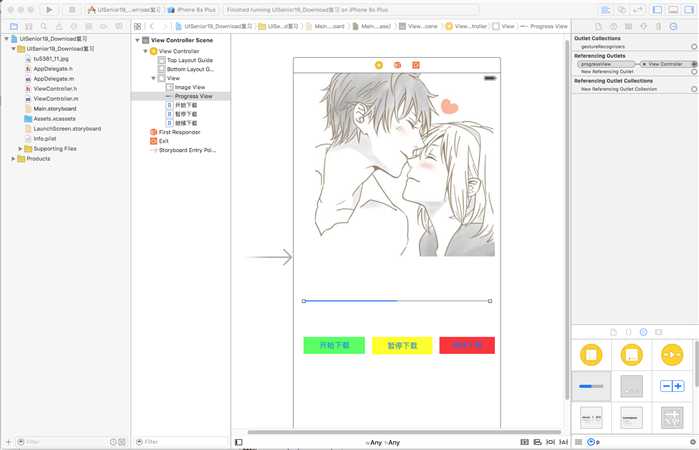
Task: Select the progress bar on the canvas
Action: [397, 301]
